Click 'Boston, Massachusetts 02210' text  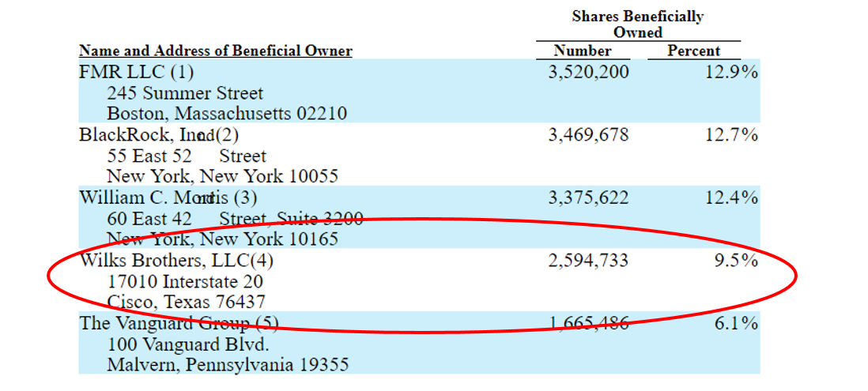227,114
